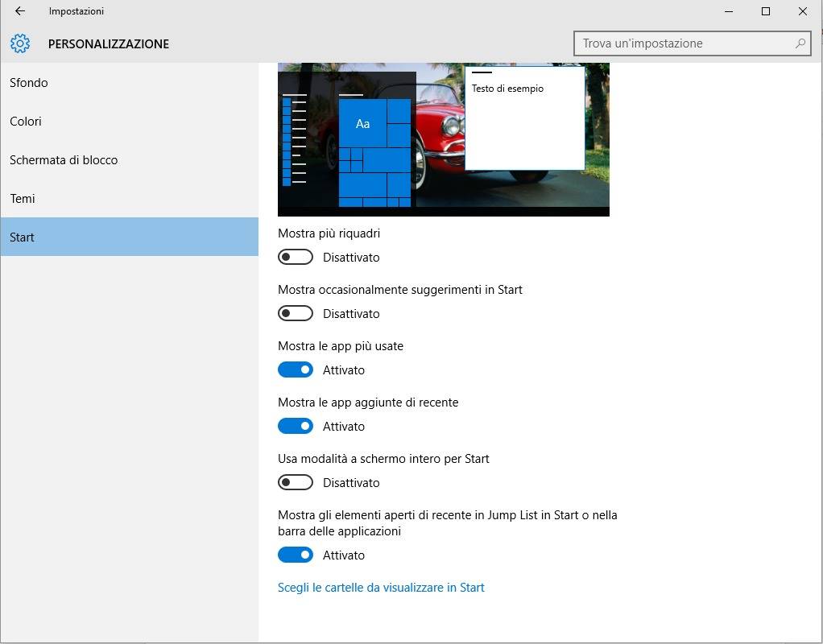Click the back arrow in title bar
Viewport: 823px width, 644px height.
tap(20, 11)
